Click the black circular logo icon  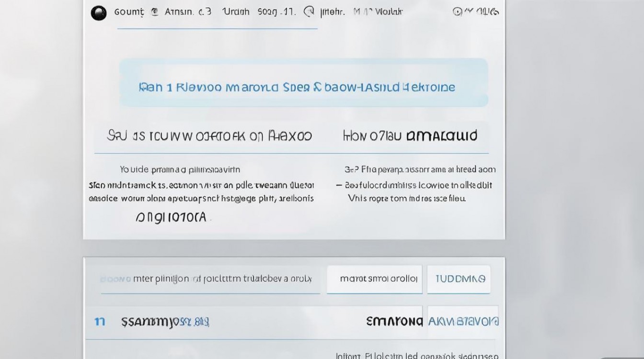coord(98,13)
